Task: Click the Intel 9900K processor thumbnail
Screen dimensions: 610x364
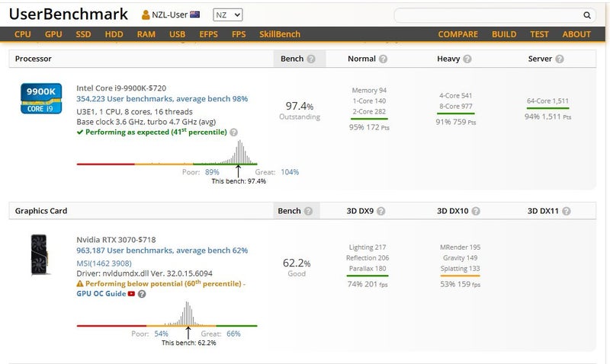Action: [x=40, y=97]
